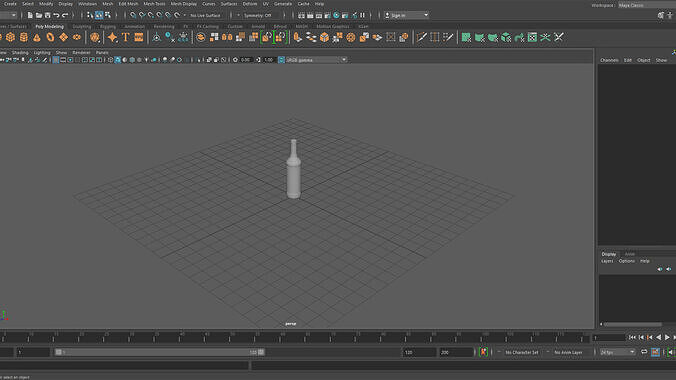676x380 pixels.
Task: Click the layer editor horizontal scrollbar
Action: pos(632,324)
